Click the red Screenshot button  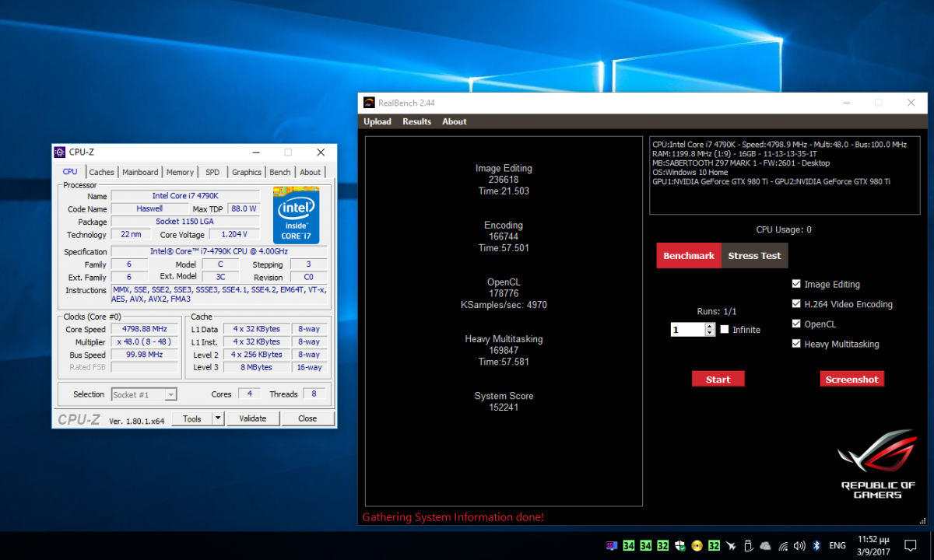coord(851,379)
